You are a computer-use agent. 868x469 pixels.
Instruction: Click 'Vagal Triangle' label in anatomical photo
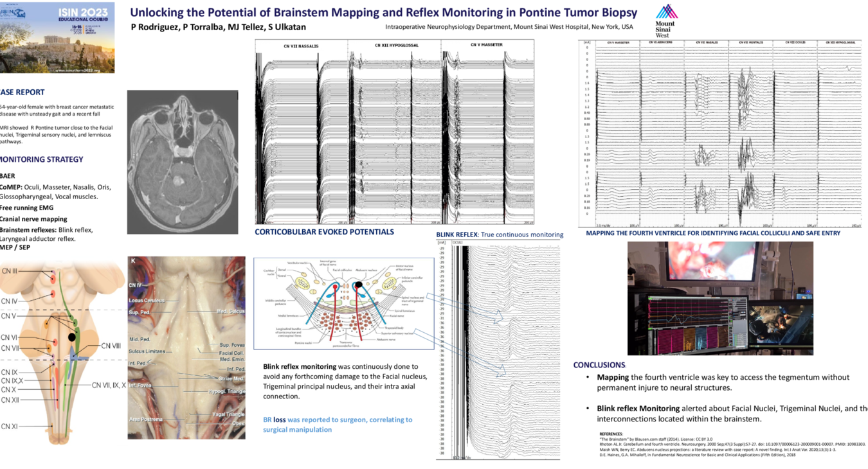(228, 414)
